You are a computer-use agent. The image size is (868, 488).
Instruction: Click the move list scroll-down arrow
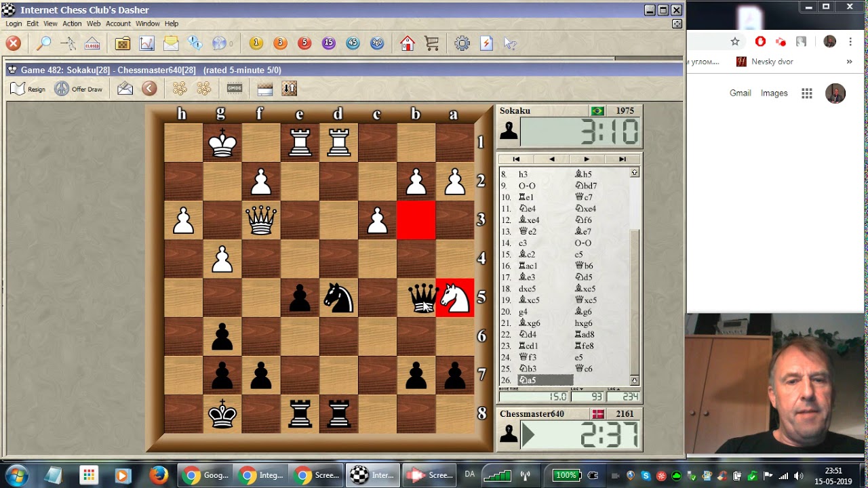pyautogui.click(x=635, y=380)
